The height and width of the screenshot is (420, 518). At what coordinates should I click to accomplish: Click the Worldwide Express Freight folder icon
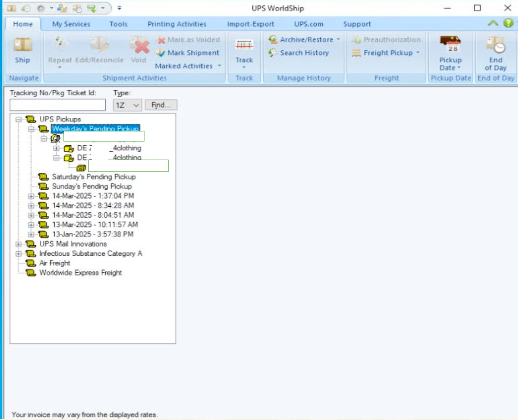point(31,273)
